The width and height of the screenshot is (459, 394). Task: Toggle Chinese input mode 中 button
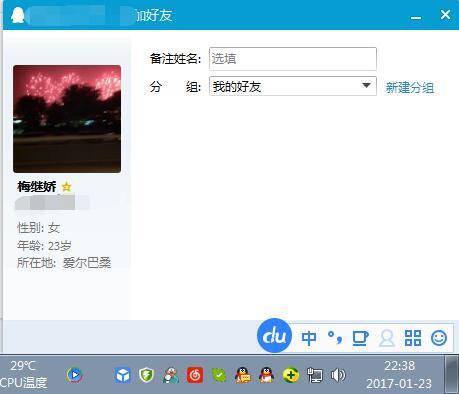point(309,338)
